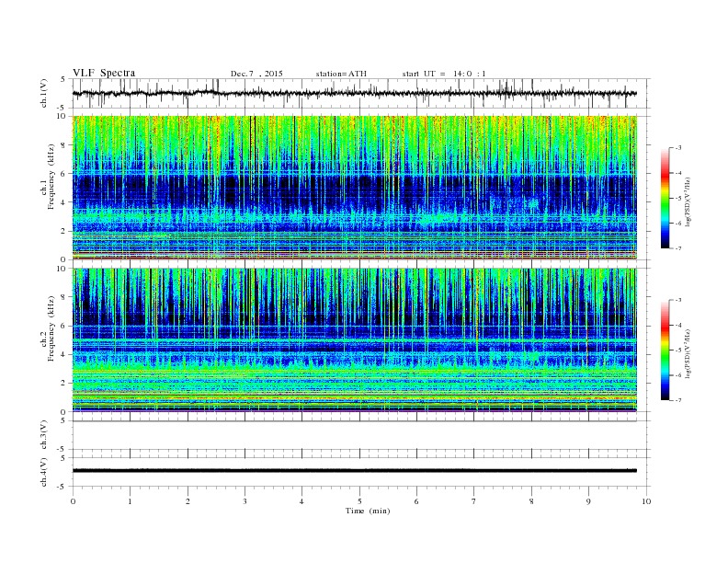Click the ch.4 flat waveform trace

355,471
